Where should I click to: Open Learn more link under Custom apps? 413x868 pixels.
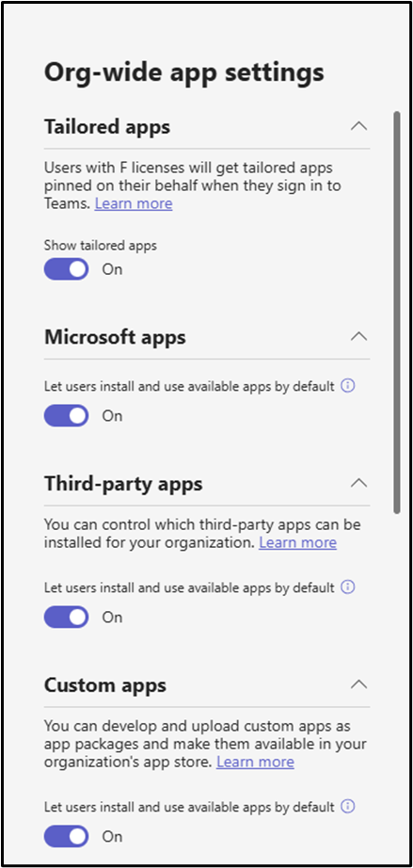[x=255, y=762]
